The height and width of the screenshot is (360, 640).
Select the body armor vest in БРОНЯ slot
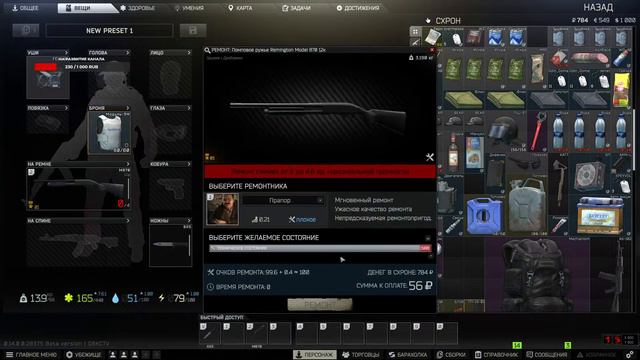[109, 133]
